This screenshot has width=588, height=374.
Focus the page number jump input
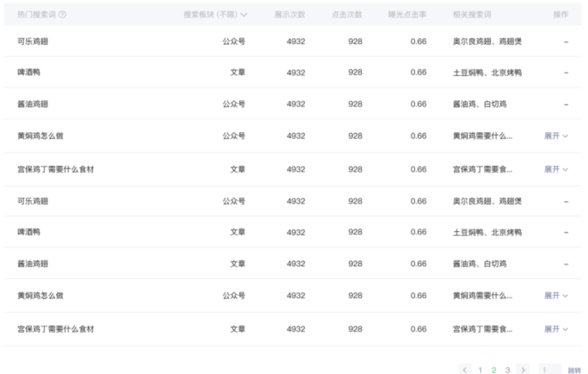(550, 370)
